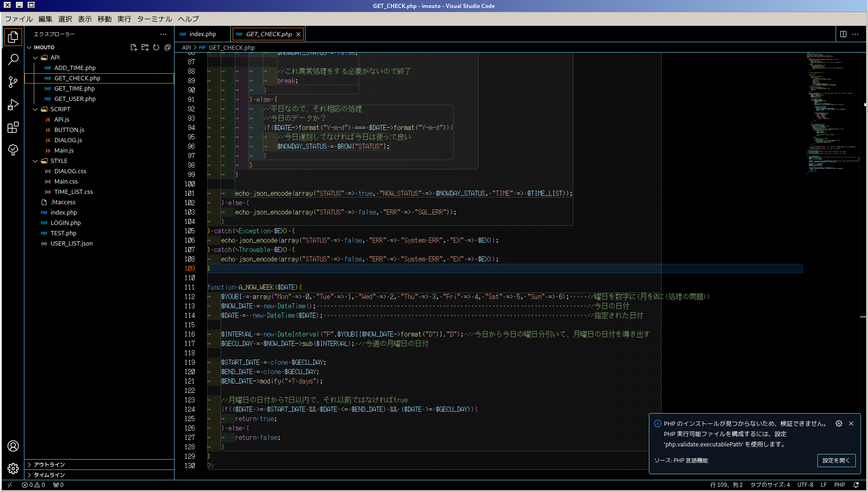Open the 表示 menu
The image size is (868, 492).
[85, 19]
